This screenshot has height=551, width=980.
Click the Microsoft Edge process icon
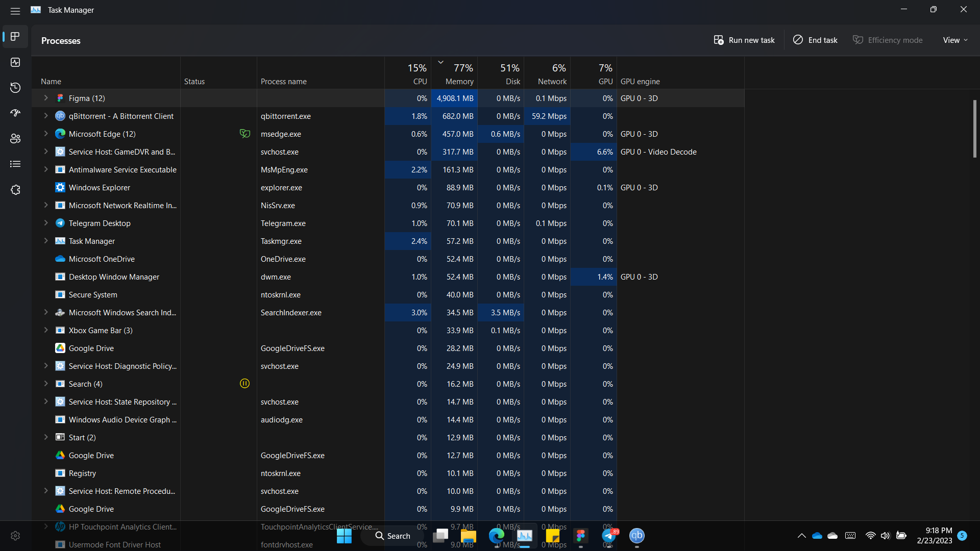[x=60, y=134]
